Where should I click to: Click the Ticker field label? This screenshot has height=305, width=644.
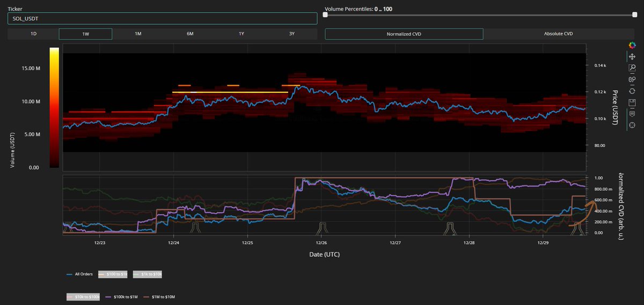[15, 9]
